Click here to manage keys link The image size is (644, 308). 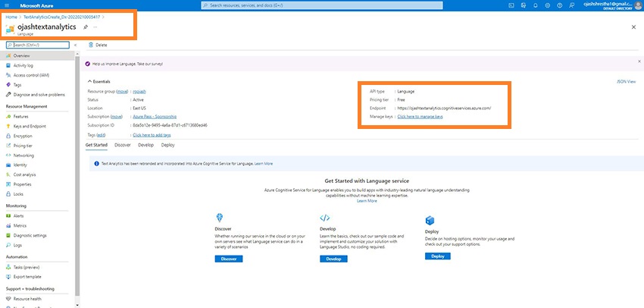coord(420,117)
